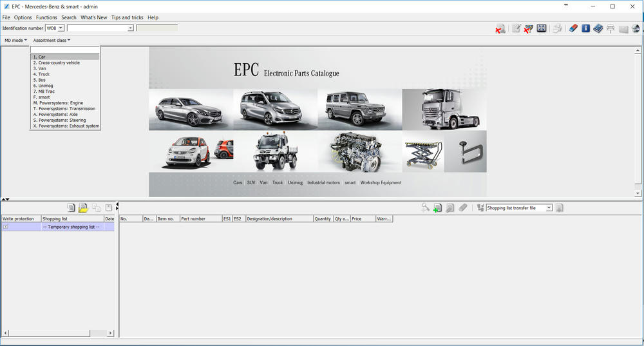Screen dimensions: 644x346
Task: Open the MD mode dropdown
Action: point(15,41)
